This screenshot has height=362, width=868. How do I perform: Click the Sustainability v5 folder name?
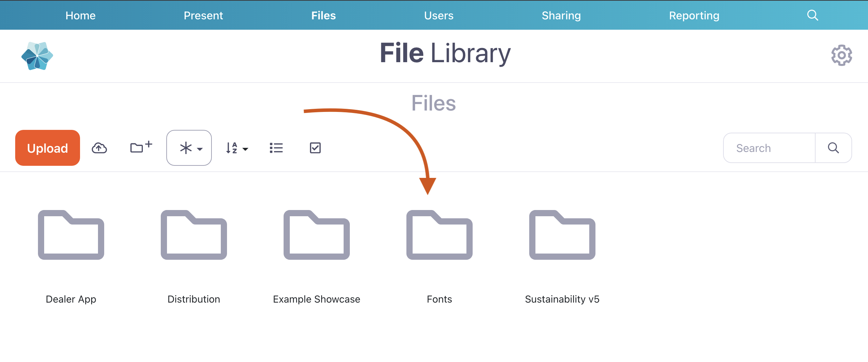coord(562,299)
